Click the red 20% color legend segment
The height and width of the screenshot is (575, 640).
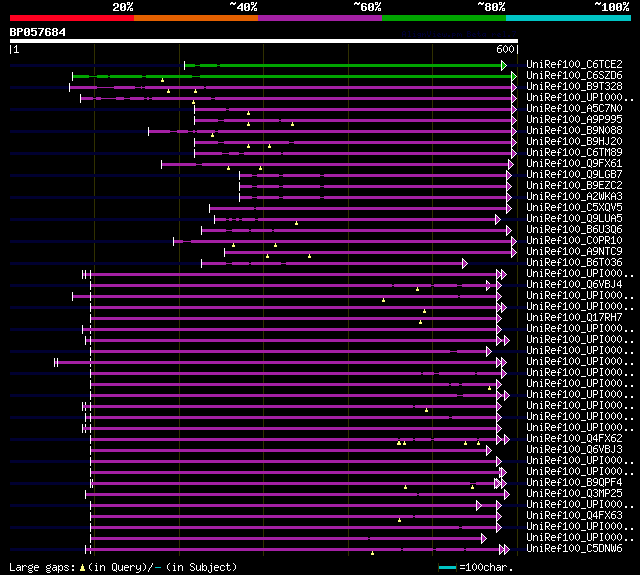(x=72, y=18)
